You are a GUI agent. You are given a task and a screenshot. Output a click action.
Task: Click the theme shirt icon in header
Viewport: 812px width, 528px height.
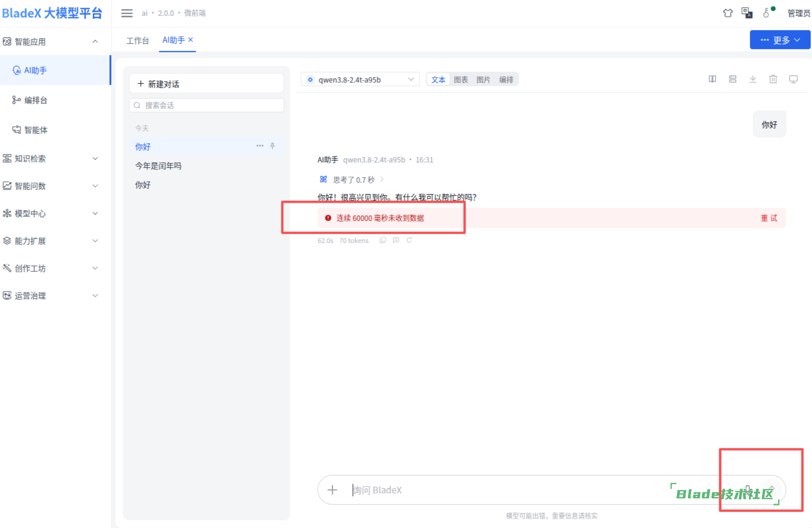tap(728, 13)
